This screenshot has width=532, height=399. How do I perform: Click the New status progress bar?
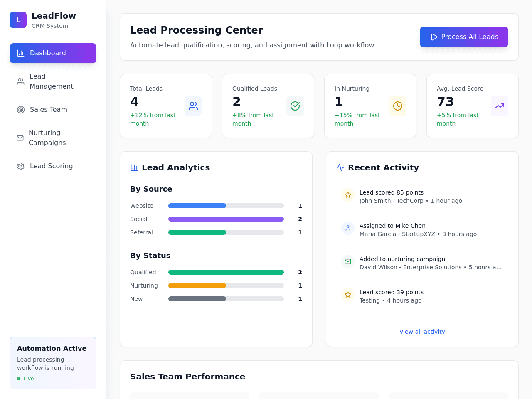[x=226, y=299]
